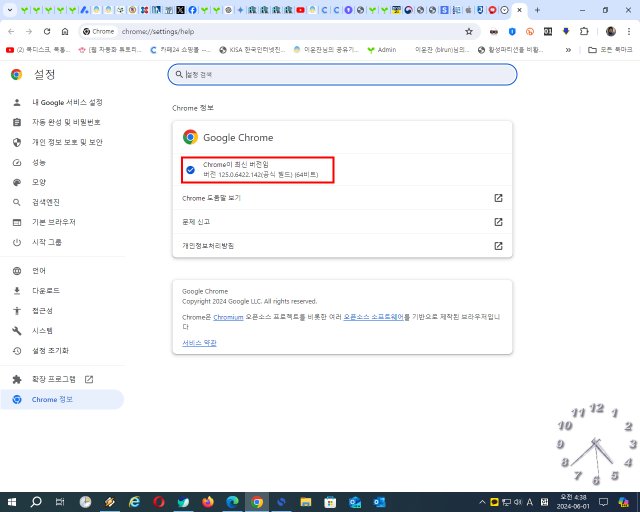Open the 서비스 약관 link
The width and height of the screenshot is (640, 512).
point(199,343)
